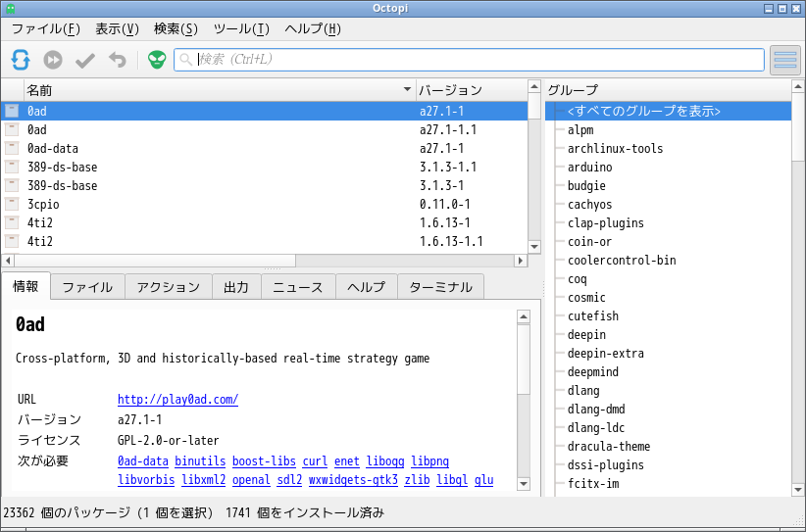The width and height of the screenshot is (806, 532).
Task: Click package list horizontal scroll right arrow
Action: (521, 261)
